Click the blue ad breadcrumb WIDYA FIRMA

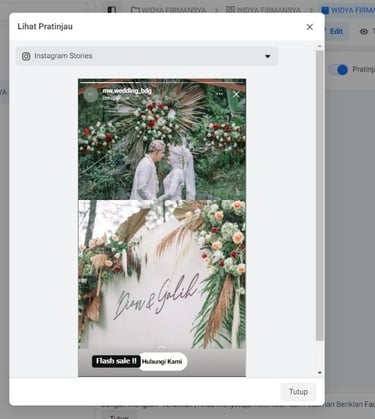(348, 10)
